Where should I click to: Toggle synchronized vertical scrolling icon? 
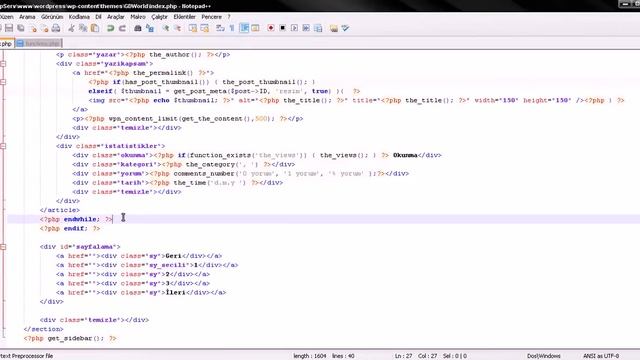click(193, 28)
